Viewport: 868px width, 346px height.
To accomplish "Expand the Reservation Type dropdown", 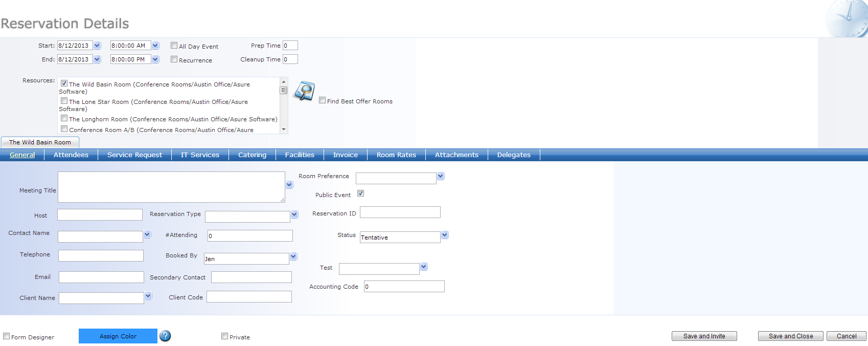I will coord(294,214).
